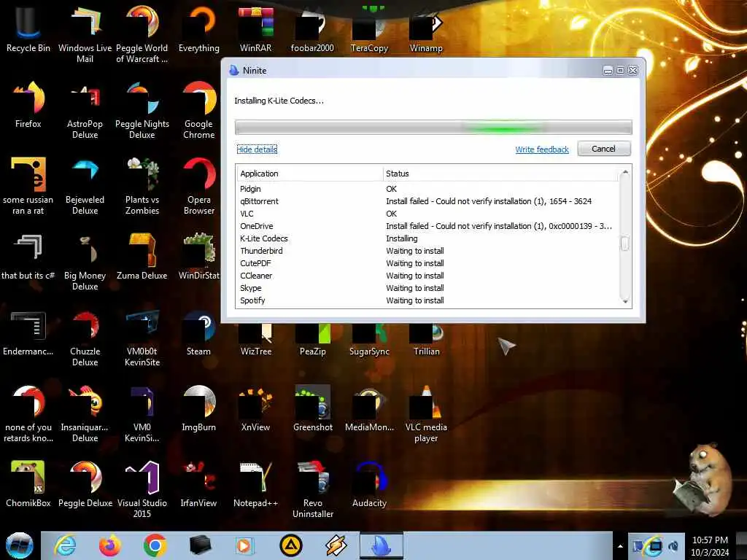
Task: Click Hide details link in Ninite
Action: click(x=257, y=149)
